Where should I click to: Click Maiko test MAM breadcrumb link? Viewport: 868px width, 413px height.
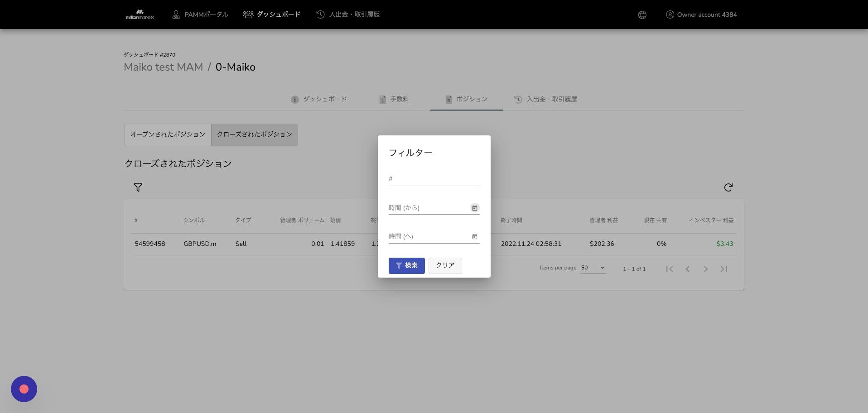163,67
